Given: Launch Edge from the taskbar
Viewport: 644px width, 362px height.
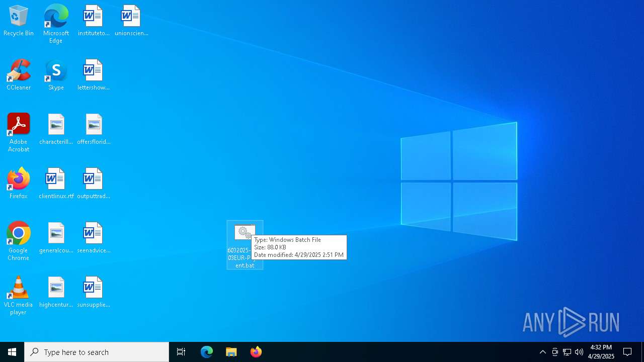Looking at the screenshot, I should click(x=207, y=352).
